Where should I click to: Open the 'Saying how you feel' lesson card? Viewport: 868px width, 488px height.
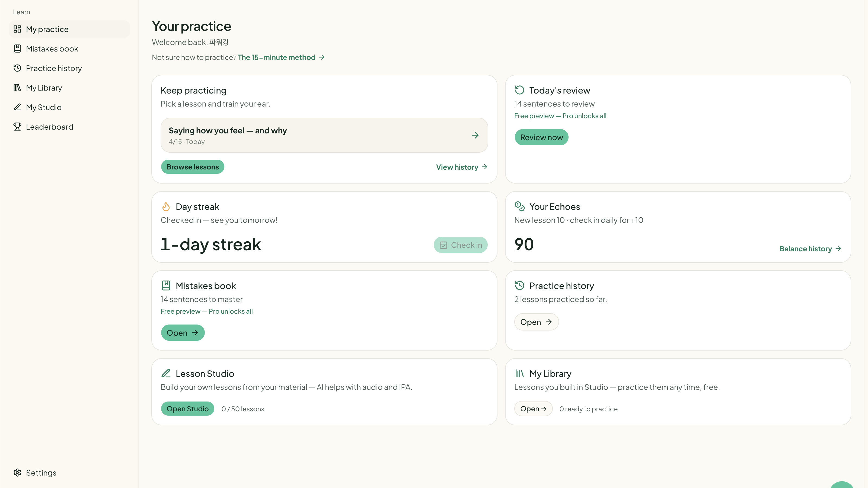[324, 135]
